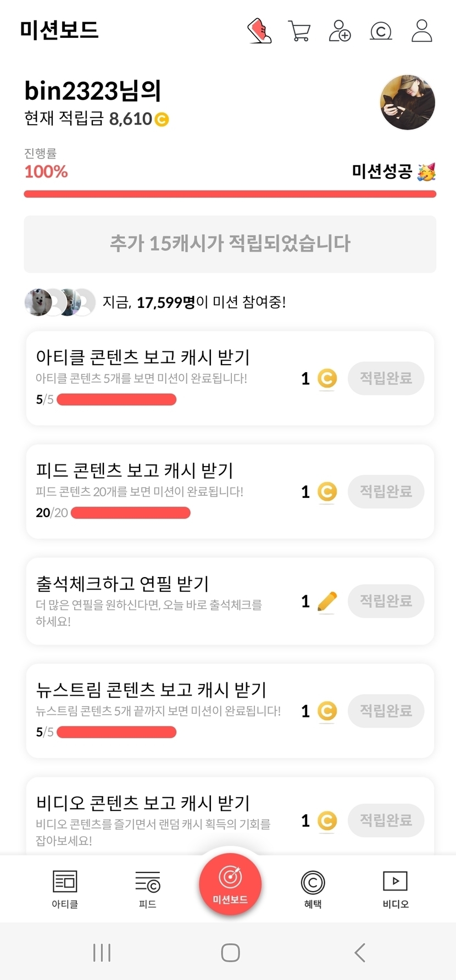
Task: Tap 적립완료 on 피드 콘텐츠 mission
Action: (386, 491)
